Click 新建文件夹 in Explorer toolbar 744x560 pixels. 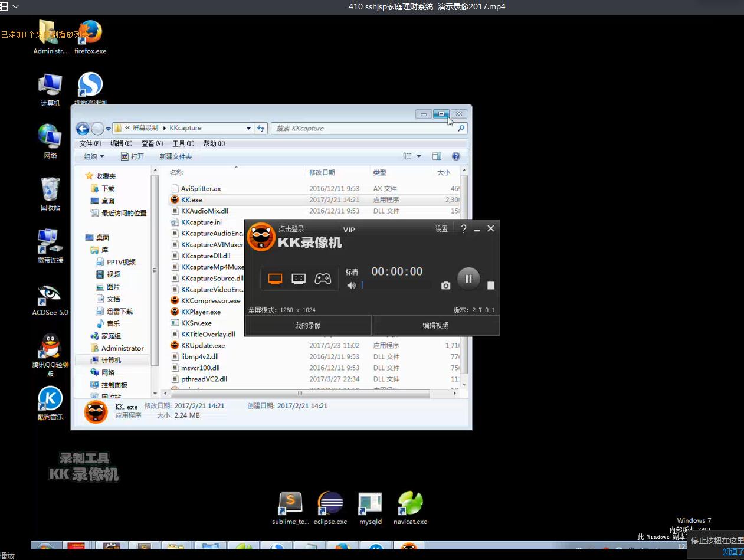point(176,156)
